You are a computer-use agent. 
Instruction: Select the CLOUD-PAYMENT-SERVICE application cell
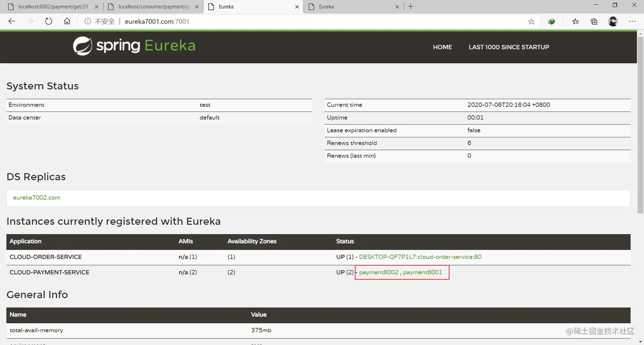[49, 272]
